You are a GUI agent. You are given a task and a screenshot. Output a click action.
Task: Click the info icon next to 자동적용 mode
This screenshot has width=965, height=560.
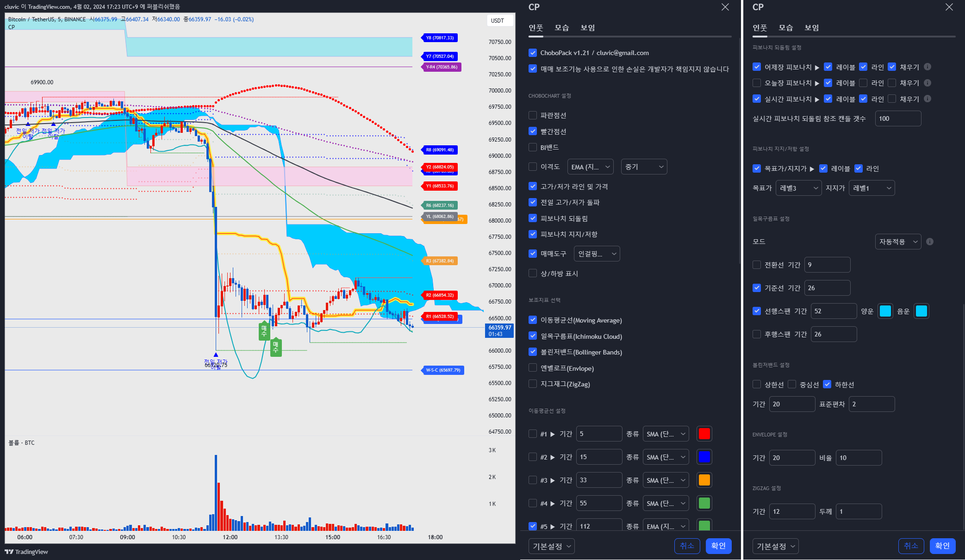(x=930, y=242)
